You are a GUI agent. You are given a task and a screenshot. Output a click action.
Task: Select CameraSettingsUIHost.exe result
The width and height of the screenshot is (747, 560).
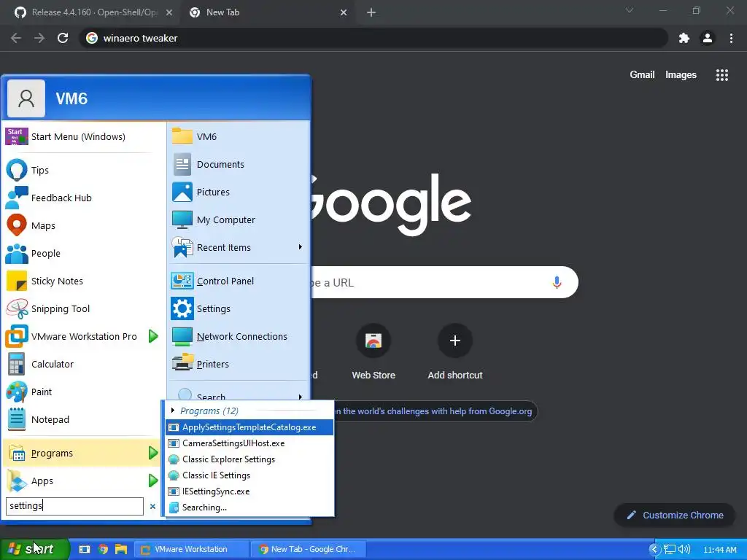coord(249,443)
